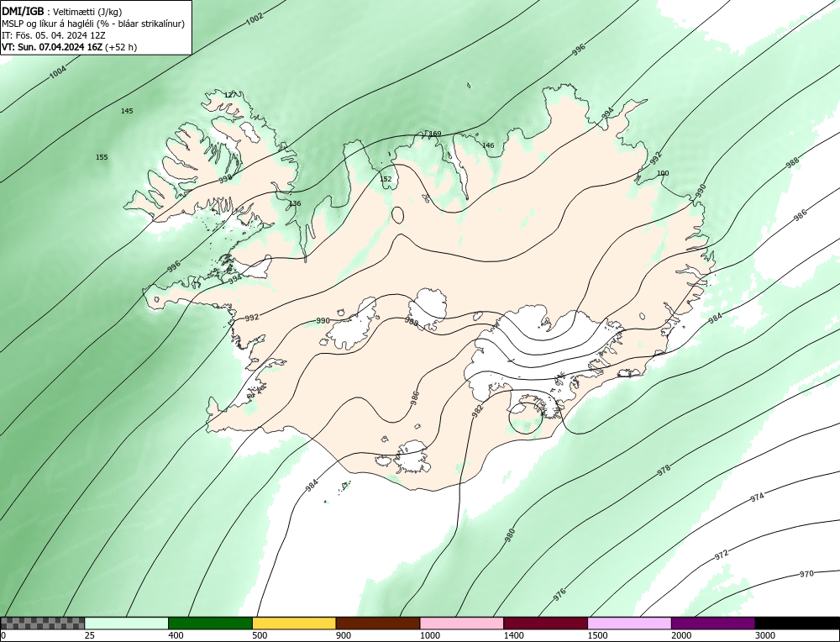Click the 972 isobar label
The height and width of the screenshot is (642, 840).
click(722, 555)
